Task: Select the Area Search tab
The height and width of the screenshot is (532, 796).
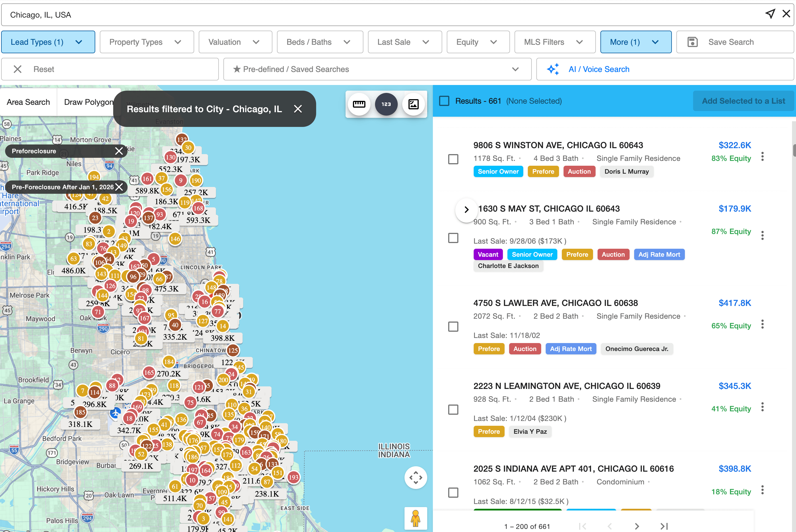Action: 28,102
